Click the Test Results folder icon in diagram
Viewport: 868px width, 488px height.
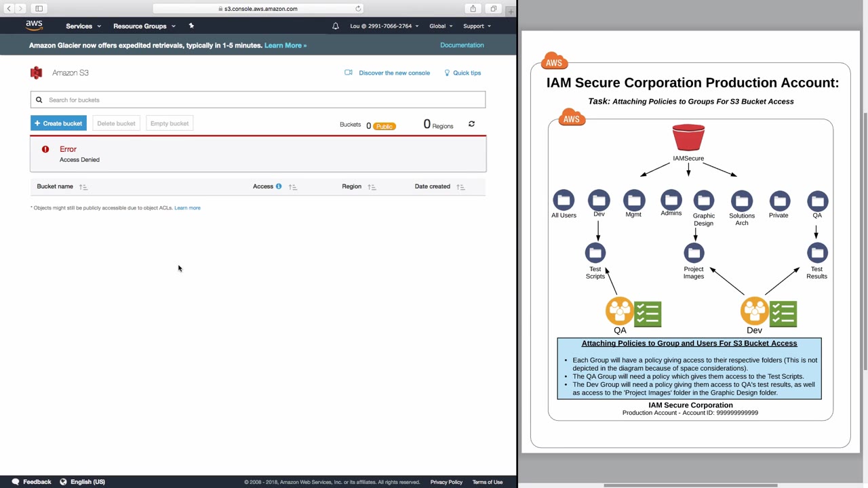pyautogui.click(x=817, y=253)
